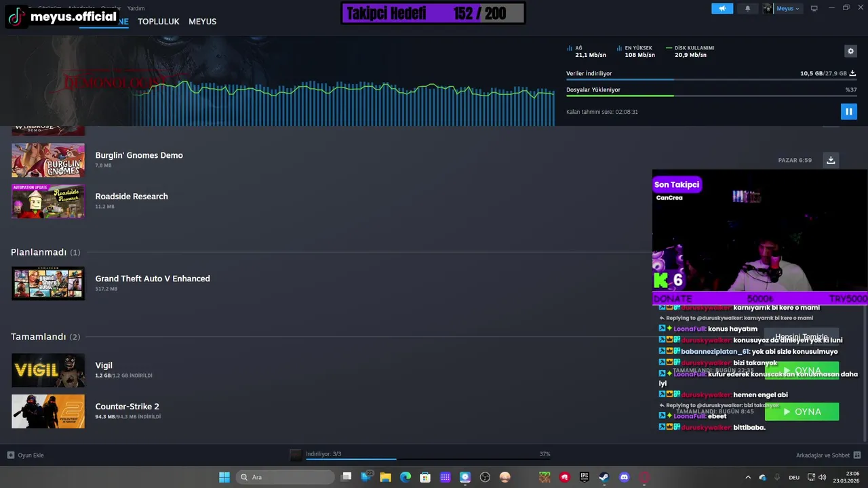The width and height of the screenshot is (868, 488).
Task: Open Arkadaşlar ve Sohbet panel
Action: pyautogui.click(x=828, y=455)
